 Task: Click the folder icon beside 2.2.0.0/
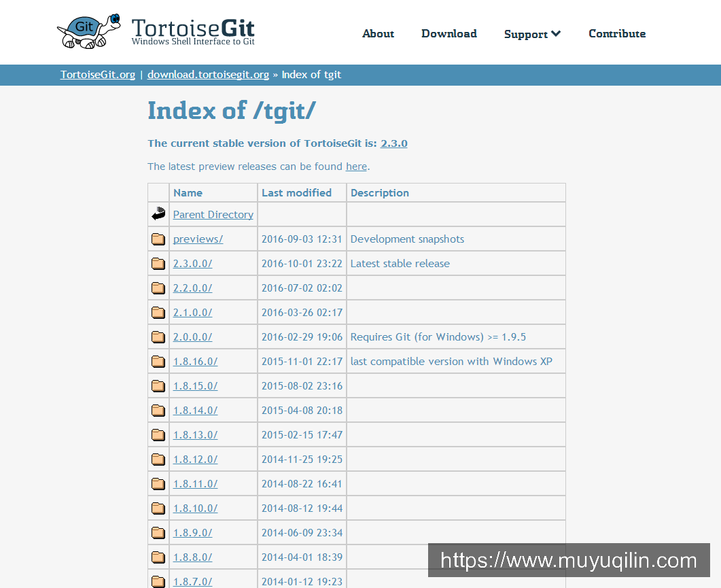[x=158, y=288]
